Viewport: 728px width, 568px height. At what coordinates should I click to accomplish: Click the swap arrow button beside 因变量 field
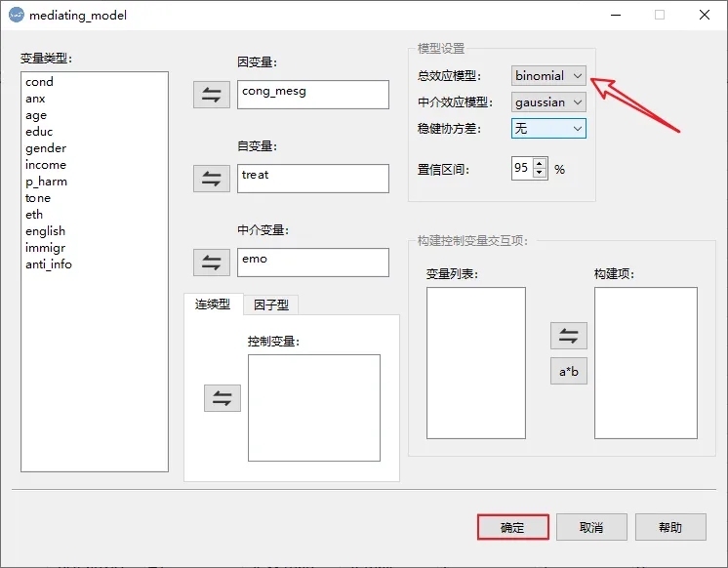[212, 95]
